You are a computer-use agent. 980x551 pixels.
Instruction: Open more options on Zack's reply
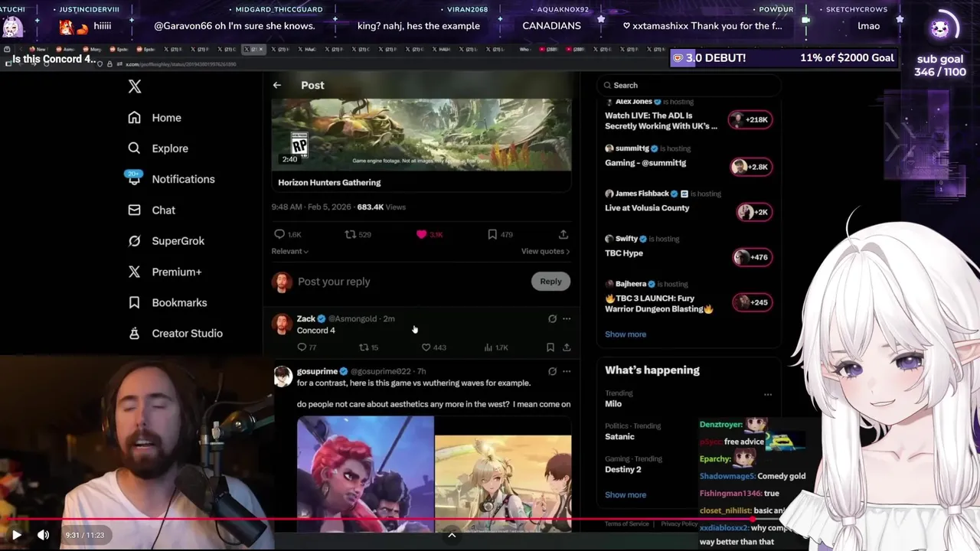tap(567, 318)
